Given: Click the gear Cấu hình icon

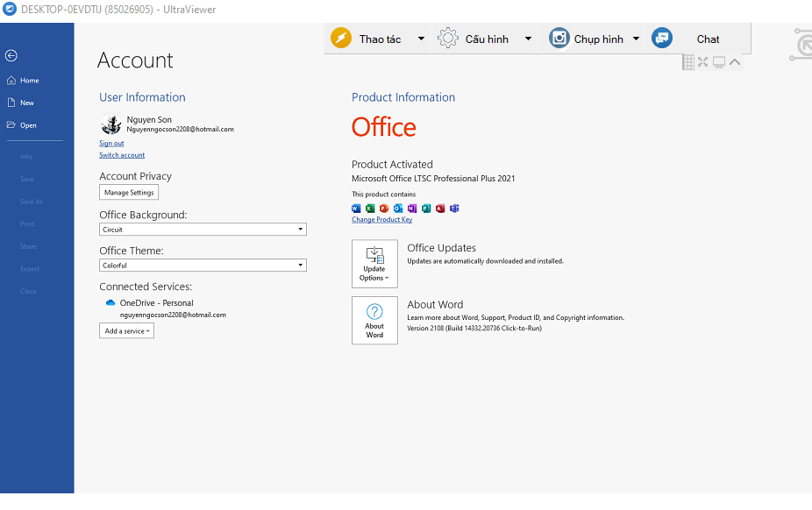Looking at the screenshot, I should click(448, 38).
